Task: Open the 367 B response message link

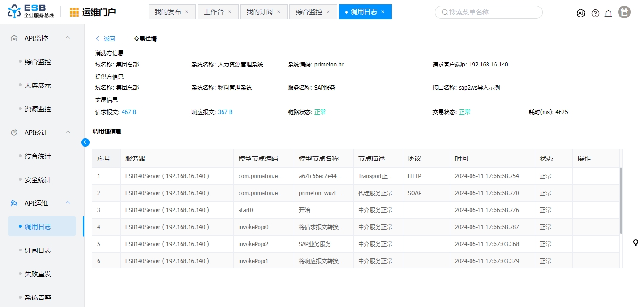Action: (225, 112)
